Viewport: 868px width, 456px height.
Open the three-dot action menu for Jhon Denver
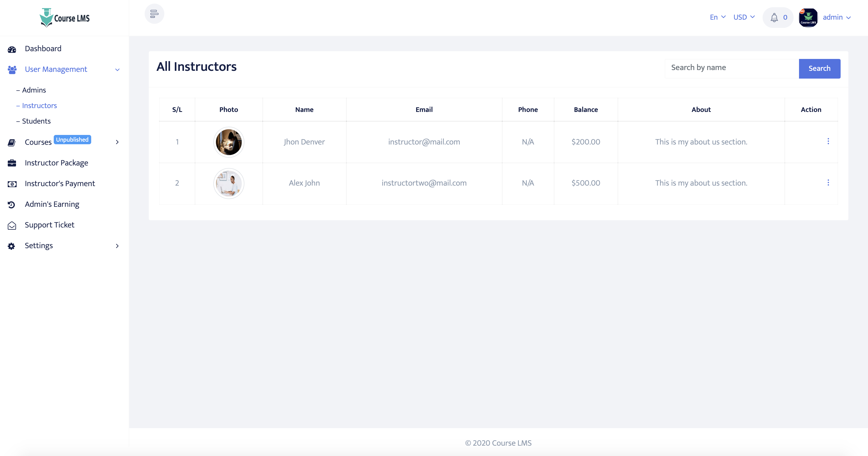coord(828,142)
